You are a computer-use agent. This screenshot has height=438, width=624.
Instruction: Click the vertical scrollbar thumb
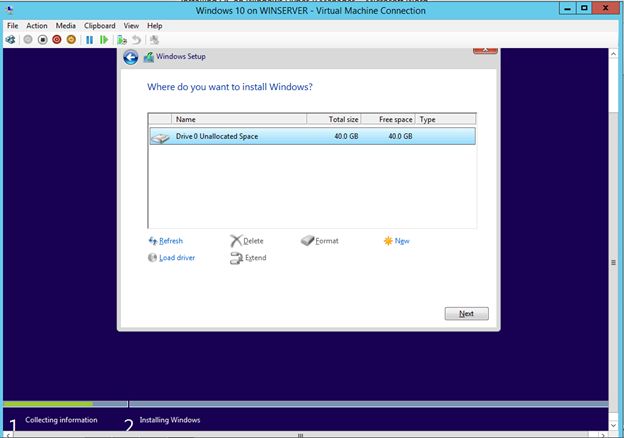point(613,262)
